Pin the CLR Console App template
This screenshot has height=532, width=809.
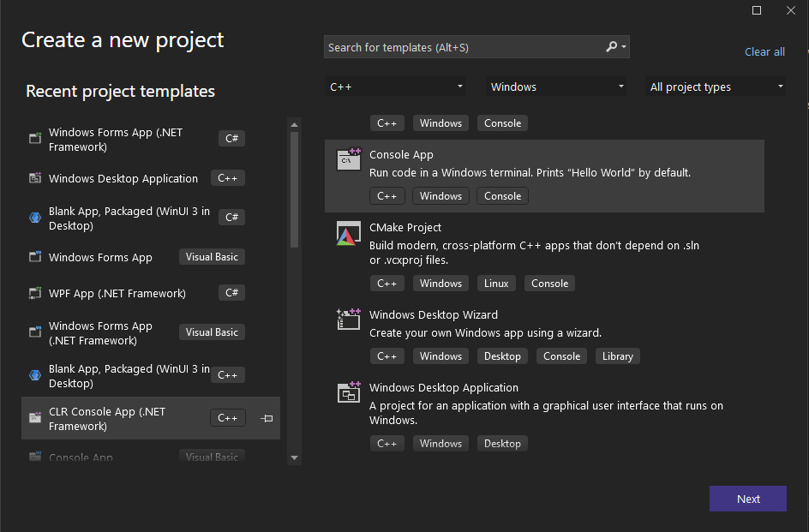click(x=267, y=418)
